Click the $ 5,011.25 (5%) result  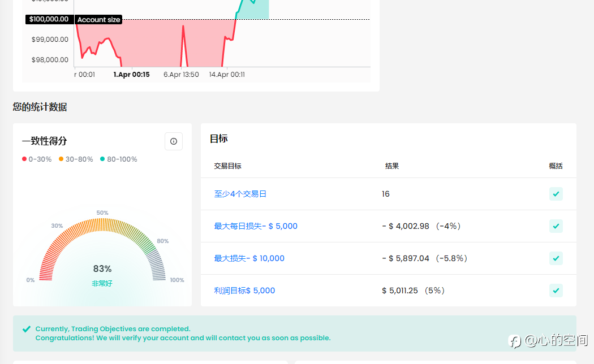(414, 290)
